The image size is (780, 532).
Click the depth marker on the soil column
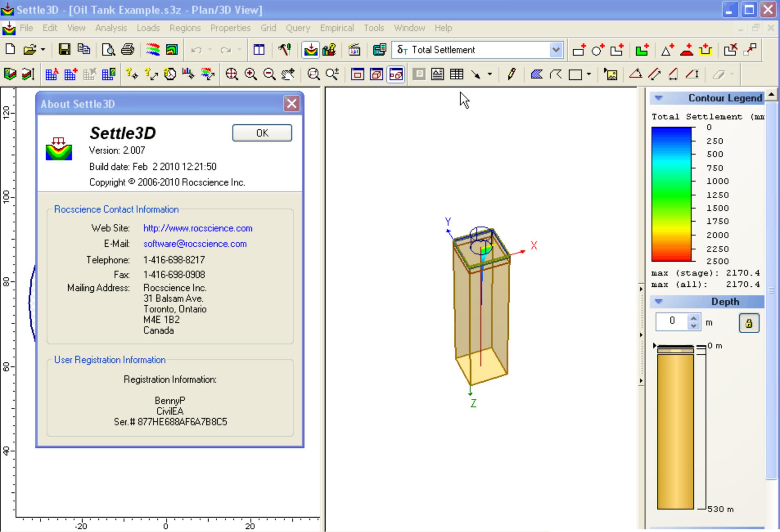(x=654, y=346)
